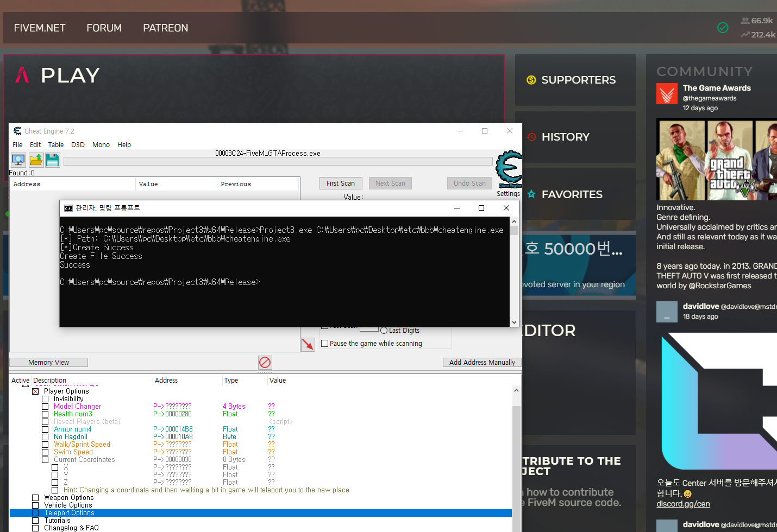Open Help menu
Viewport: 777px width, 532px height.
click(124, 145)
